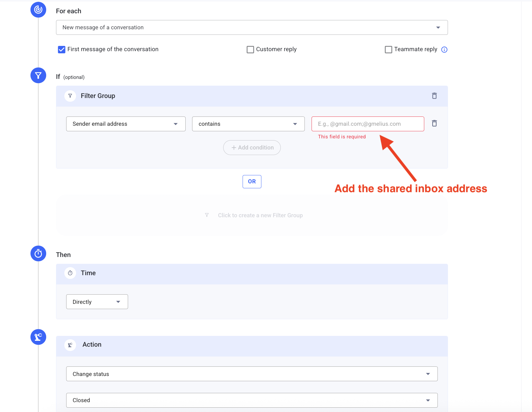The width and height of the screenshot is (532, 412).
Task: Open the Directly time dropdown
Action: (x=97, y=302)
